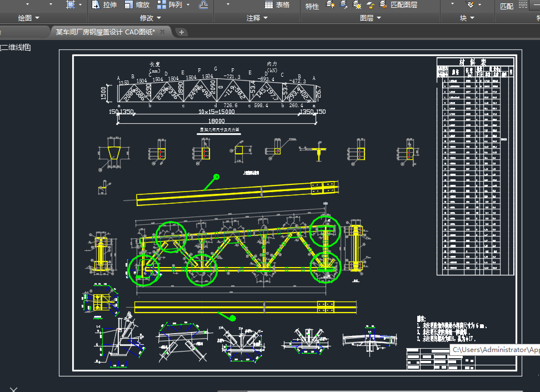Open a new drawing tab with plus button
The height and width of the screenshot is (392, 540).
pos(182,32)
